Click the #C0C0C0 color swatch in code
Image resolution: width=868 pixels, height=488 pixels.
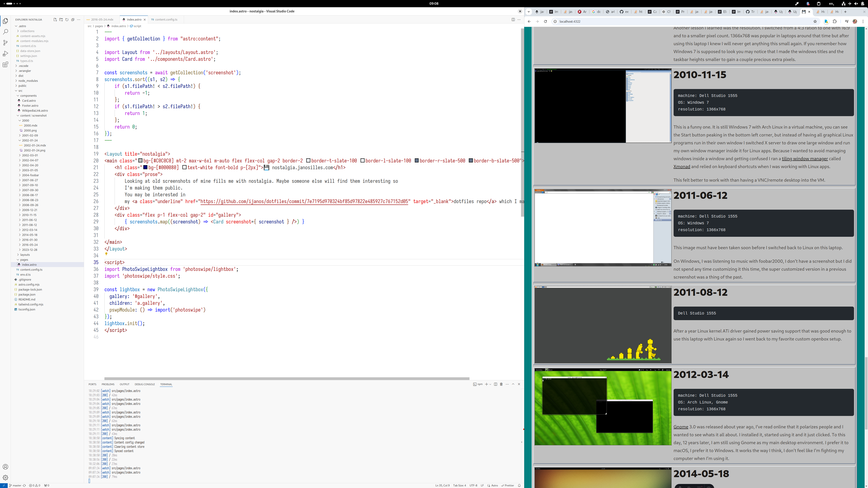point(141,161)
